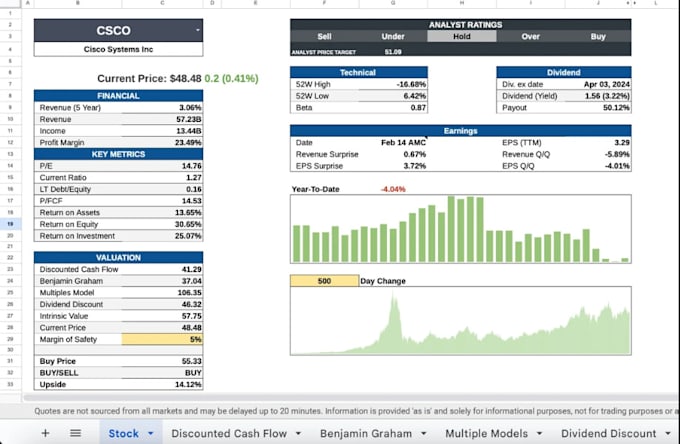
Task: Open the Dividend Discount tab menu arrow
Action: 668,433
